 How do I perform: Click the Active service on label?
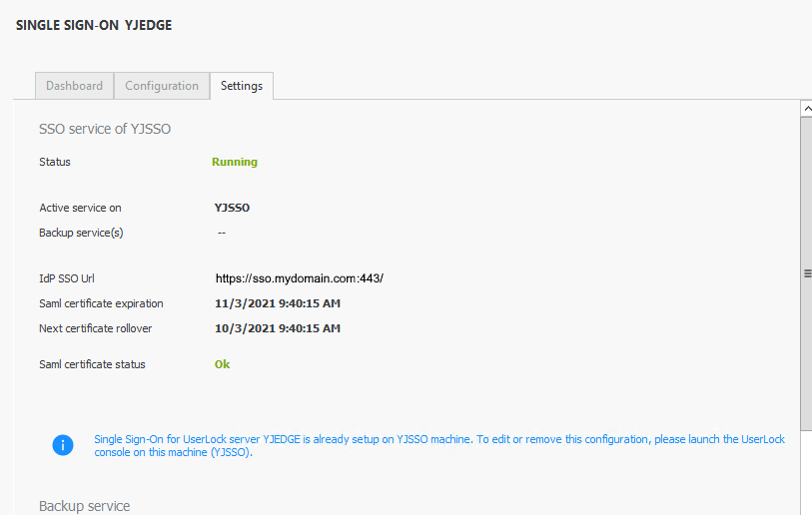[x=80, y=208]
